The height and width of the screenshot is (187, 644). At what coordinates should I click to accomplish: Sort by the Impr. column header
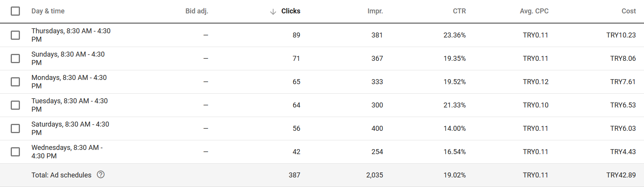click(x=375, y=11)
